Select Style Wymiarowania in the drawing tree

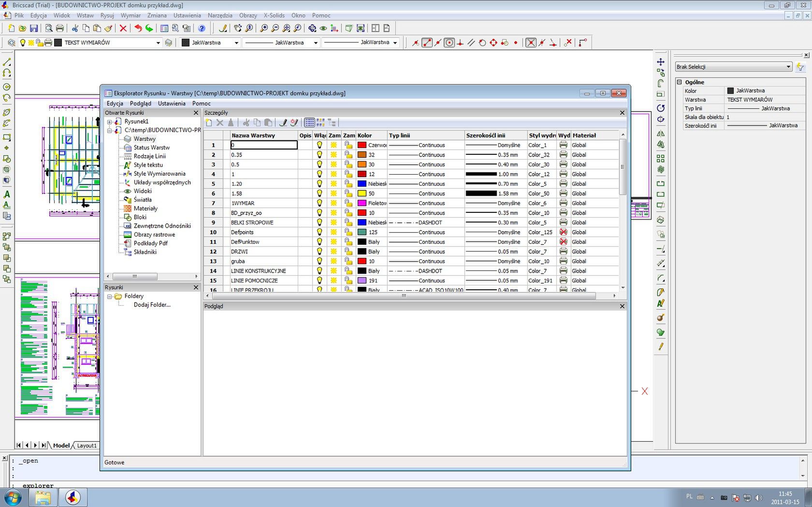tap(159, 174)
